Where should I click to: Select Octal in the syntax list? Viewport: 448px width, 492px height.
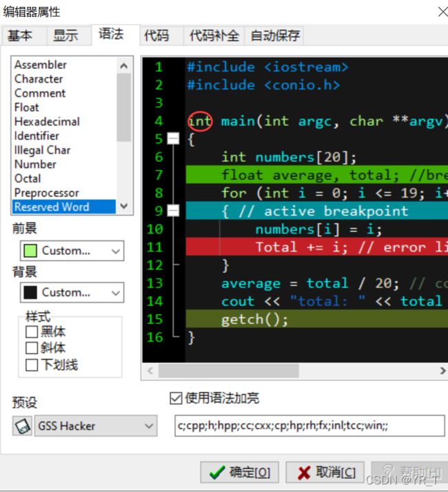click(64, 178)
